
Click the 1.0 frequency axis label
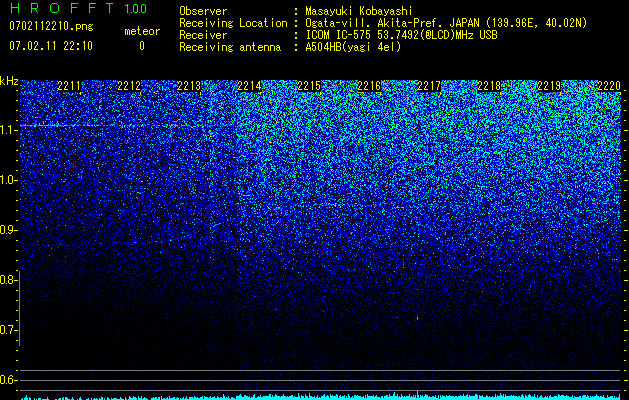[x=9, y=180]
